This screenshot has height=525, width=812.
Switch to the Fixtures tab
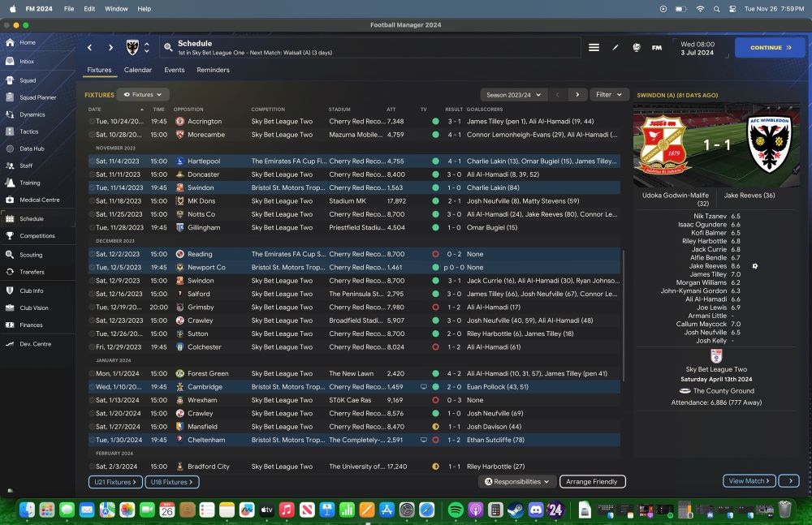click(x=99, y=70)
